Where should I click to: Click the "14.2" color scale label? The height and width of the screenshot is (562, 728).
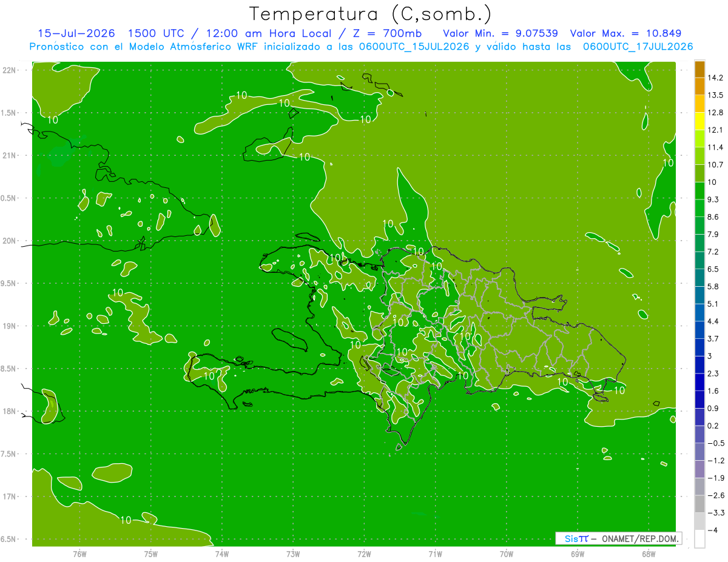tap(715, 78)
